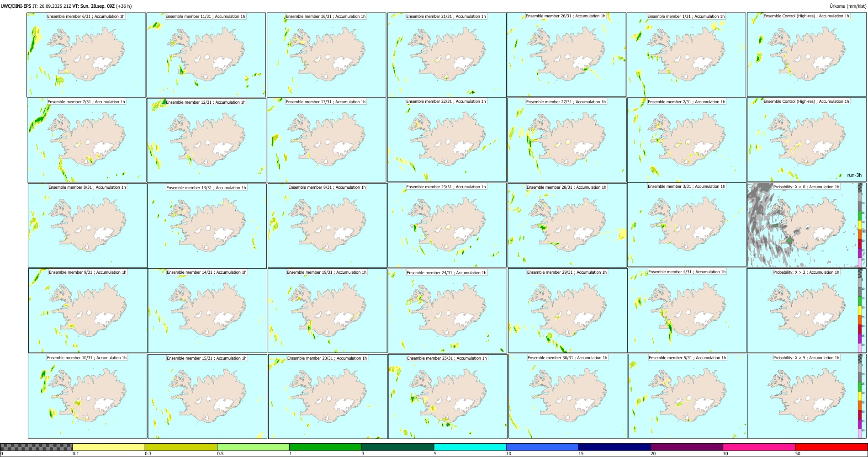Open the Ensemble member 28/31 map panel
The image size is (868, 457).
tap(567, 226)
